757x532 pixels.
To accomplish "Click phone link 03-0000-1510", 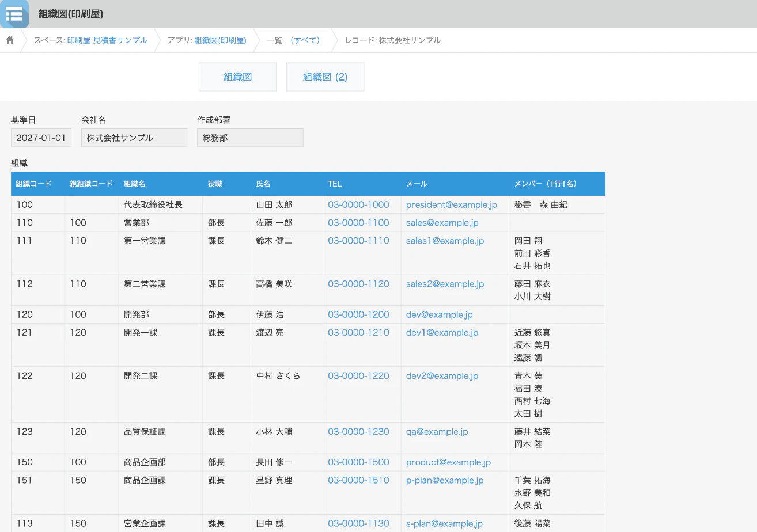I will tap(358, 480).
